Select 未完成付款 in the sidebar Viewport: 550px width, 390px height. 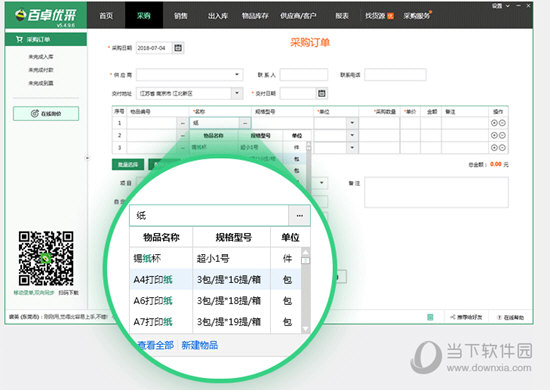click(41, 70)
